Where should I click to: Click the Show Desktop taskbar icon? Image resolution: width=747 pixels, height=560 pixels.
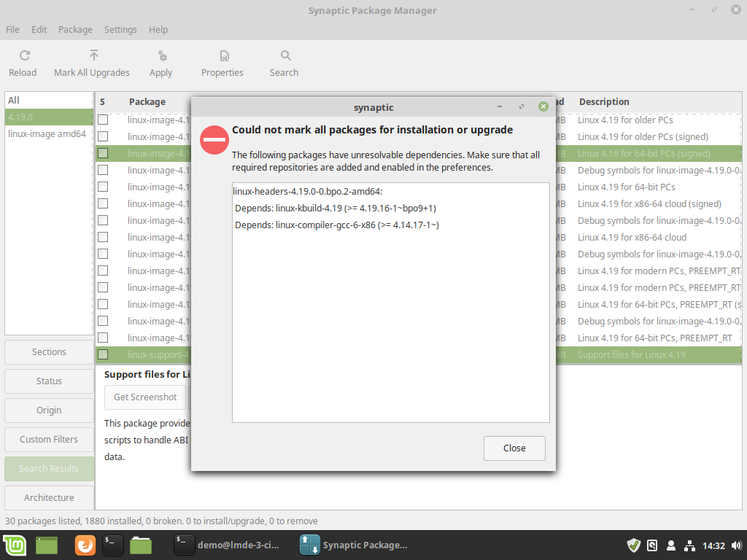(46, 545)
